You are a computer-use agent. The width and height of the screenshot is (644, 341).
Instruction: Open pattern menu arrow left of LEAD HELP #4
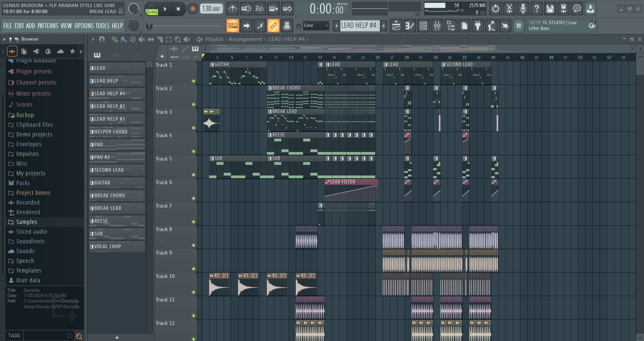point(336,26)
